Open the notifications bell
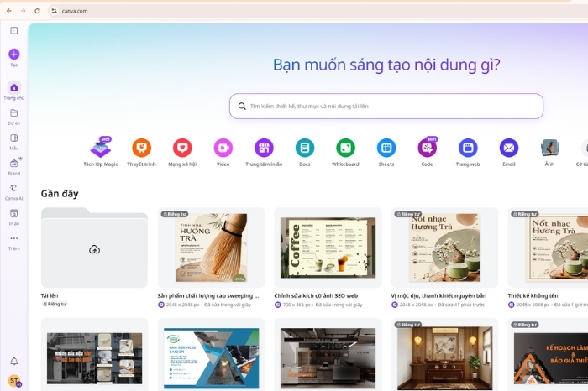588x391 pixels. point(14,362)
